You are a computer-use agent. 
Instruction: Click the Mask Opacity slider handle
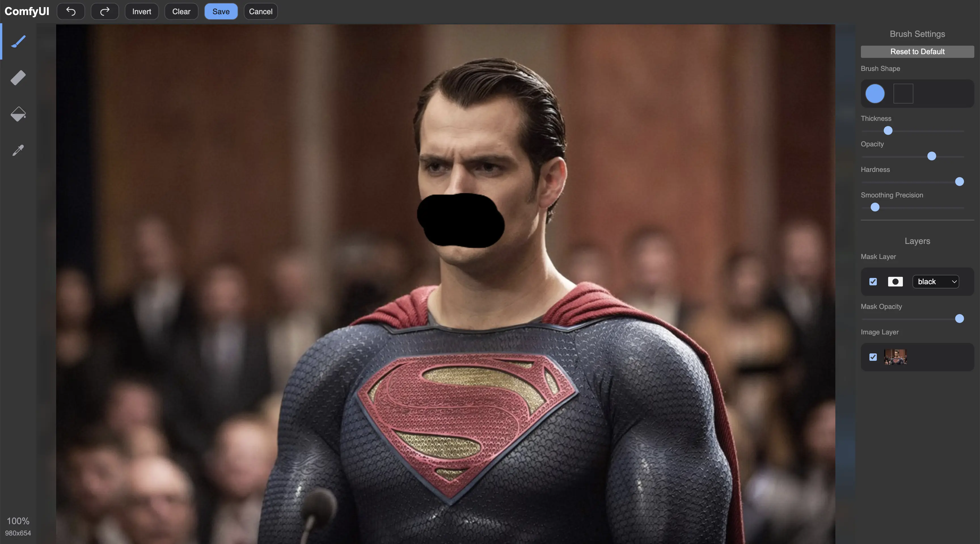click(x=959, y=319)
